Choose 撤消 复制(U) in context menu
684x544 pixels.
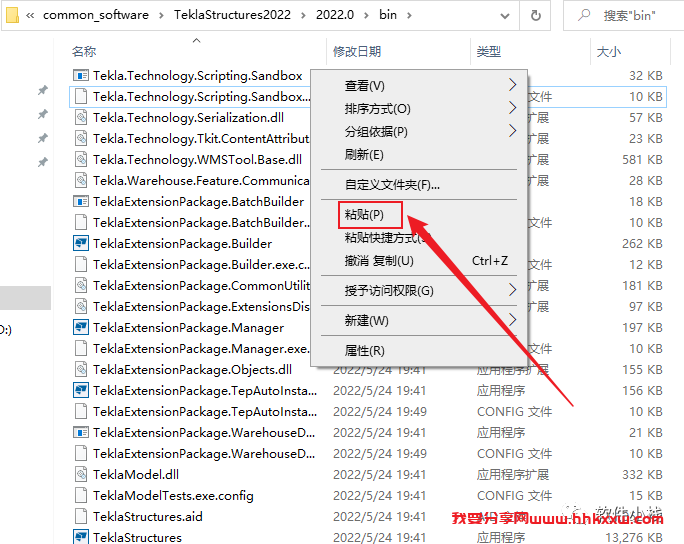coord(419,261)
